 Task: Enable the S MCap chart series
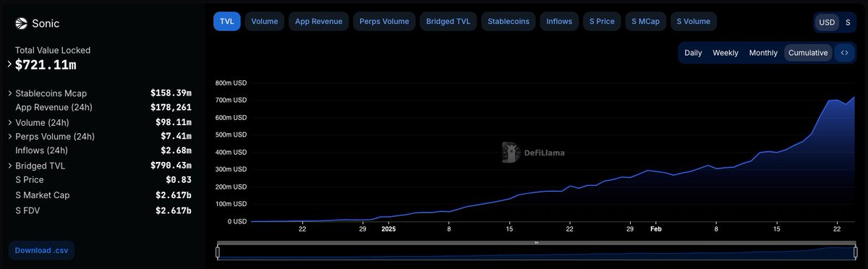coord(645,21)
